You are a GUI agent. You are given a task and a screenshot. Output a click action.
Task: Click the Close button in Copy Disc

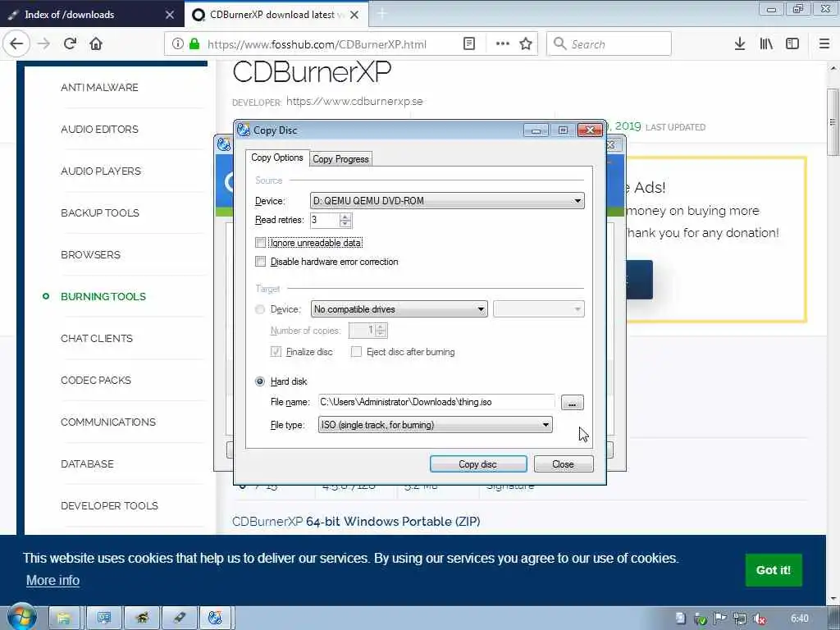pos(563,464)
